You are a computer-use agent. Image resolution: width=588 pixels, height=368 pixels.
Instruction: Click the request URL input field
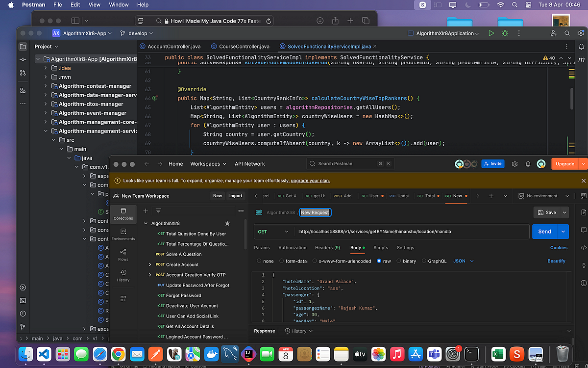(x=412, y=232)
